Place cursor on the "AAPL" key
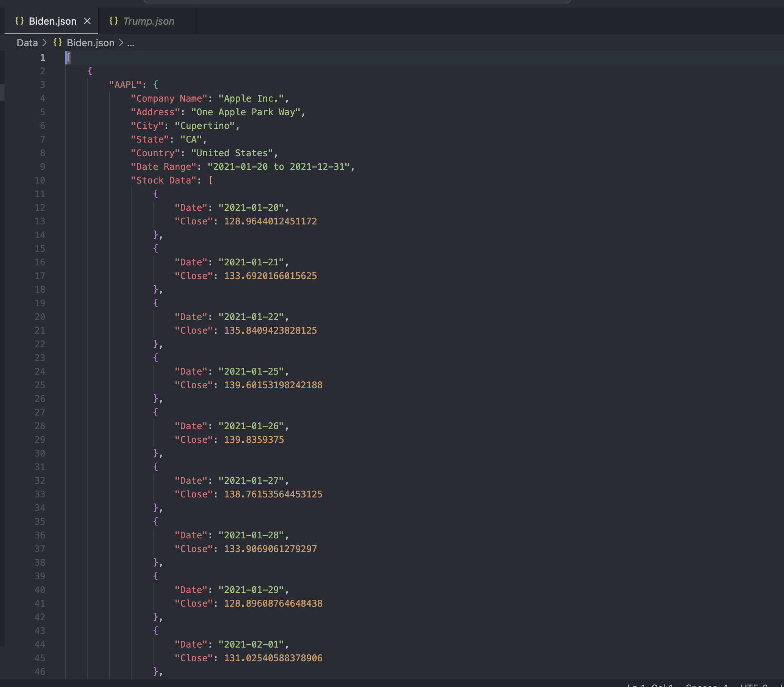 tap(126, 85)
